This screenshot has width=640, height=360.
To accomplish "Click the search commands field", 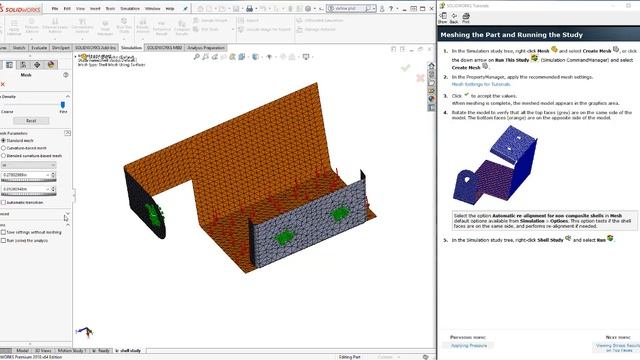I will click(x=350, y=9).
